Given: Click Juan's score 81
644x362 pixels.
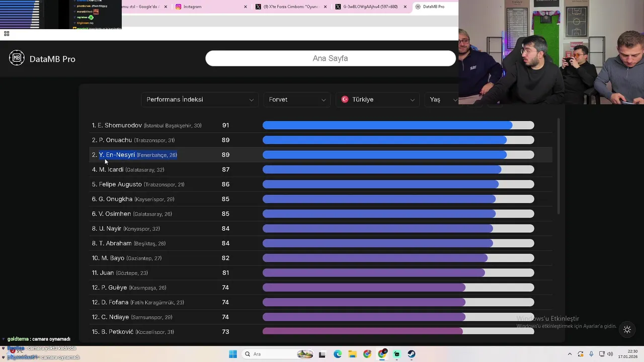Looking at the screenshot, I should tap(225, 273).
